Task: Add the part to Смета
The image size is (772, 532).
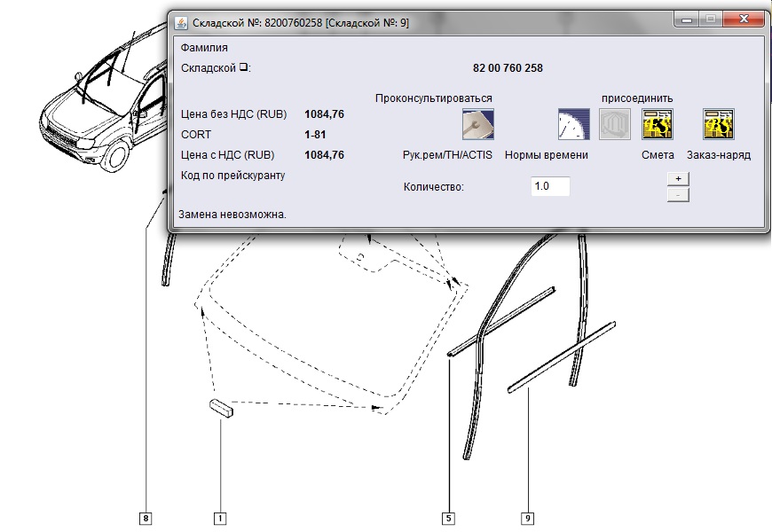Action: point(658,124)
